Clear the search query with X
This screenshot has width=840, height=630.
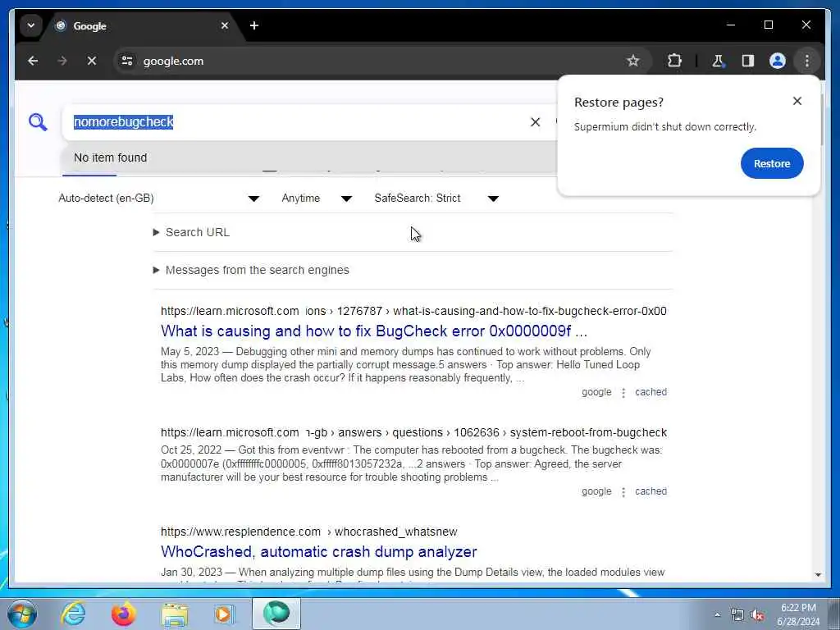click(535, 122)
